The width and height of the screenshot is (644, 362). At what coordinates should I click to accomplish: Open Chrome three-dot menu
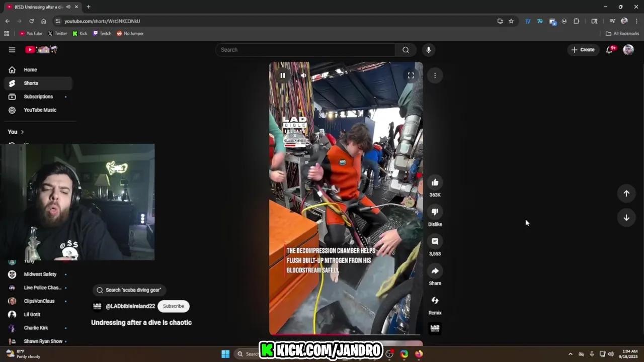click(636, 21)
